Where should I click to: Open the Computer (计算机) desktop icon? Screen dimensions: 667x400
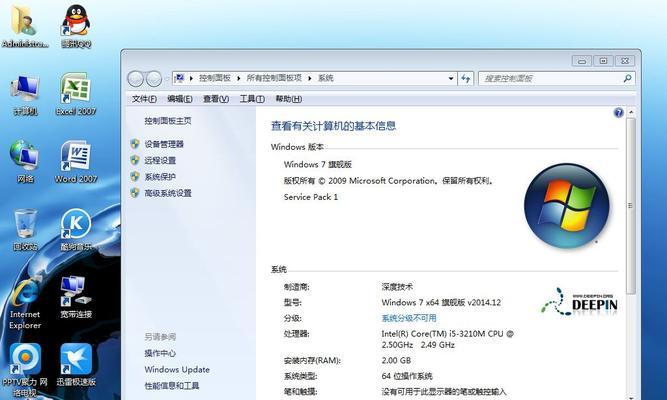click(25, 95)
